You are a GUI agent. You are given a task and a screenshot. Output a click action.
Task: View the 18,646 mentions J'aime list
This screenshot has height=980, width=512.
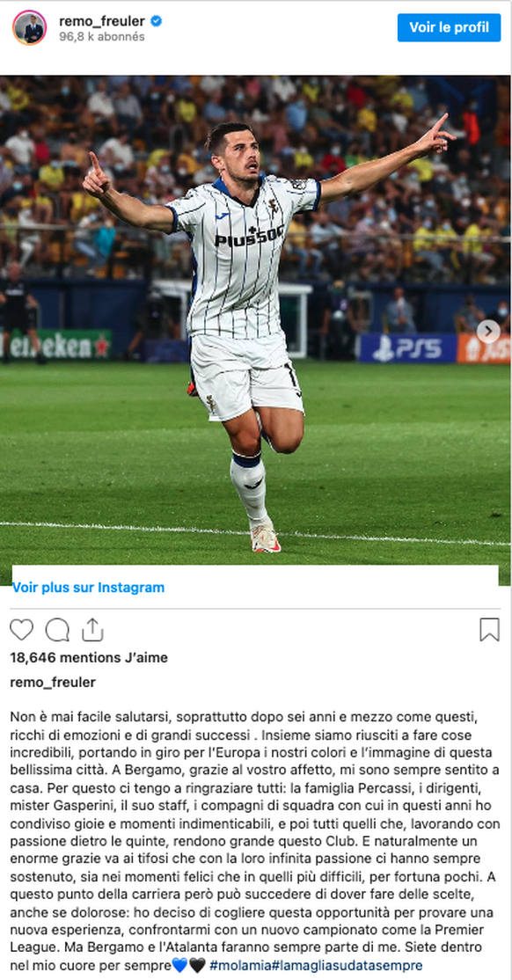(89, 657)
